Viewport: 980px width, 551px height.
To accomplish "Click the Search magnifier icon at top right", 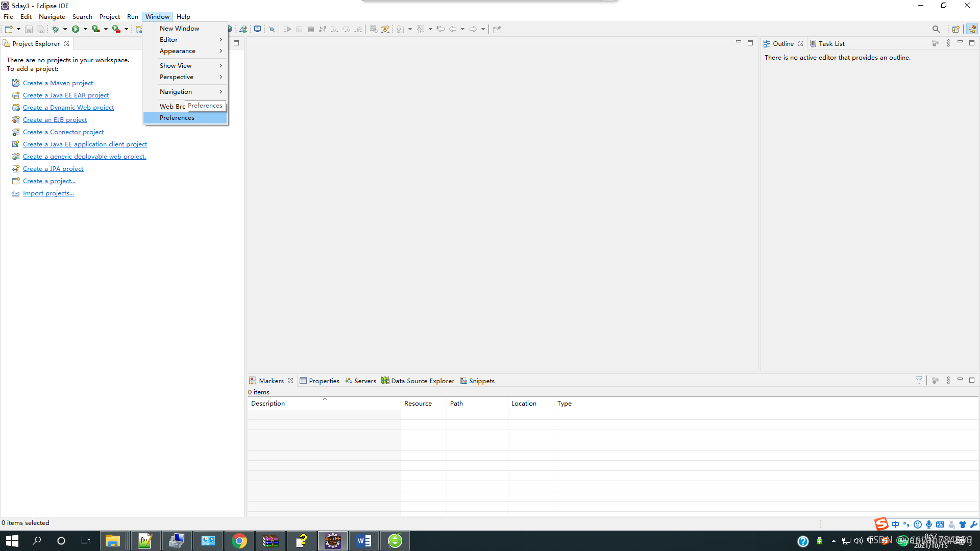I will [936, 29].
